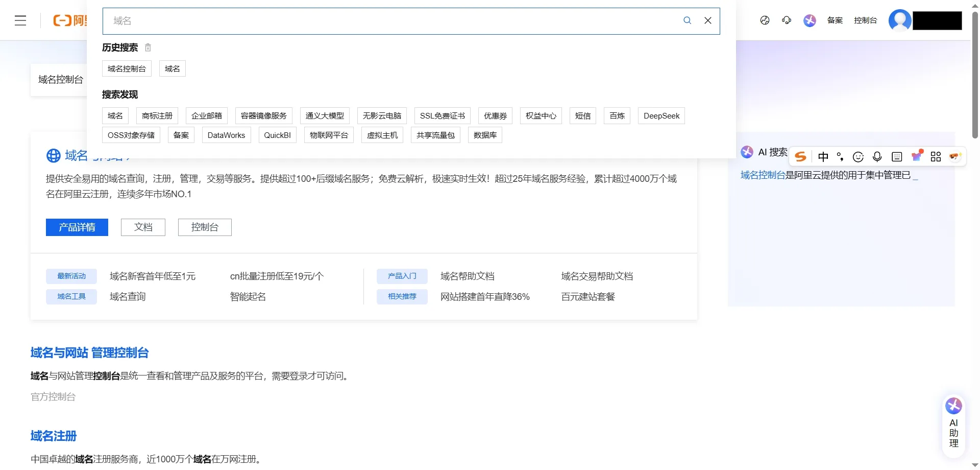Click the DeepSeek search suggestion tag

661,116
